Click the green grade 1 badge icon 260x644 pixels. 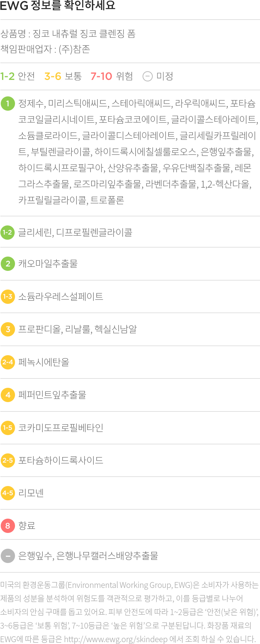[8, 104]
